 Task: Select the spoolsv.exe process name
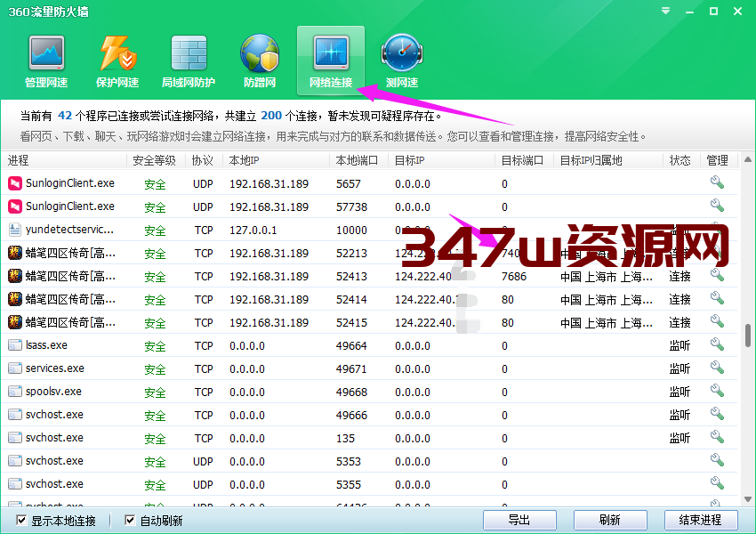pos(53,392)
